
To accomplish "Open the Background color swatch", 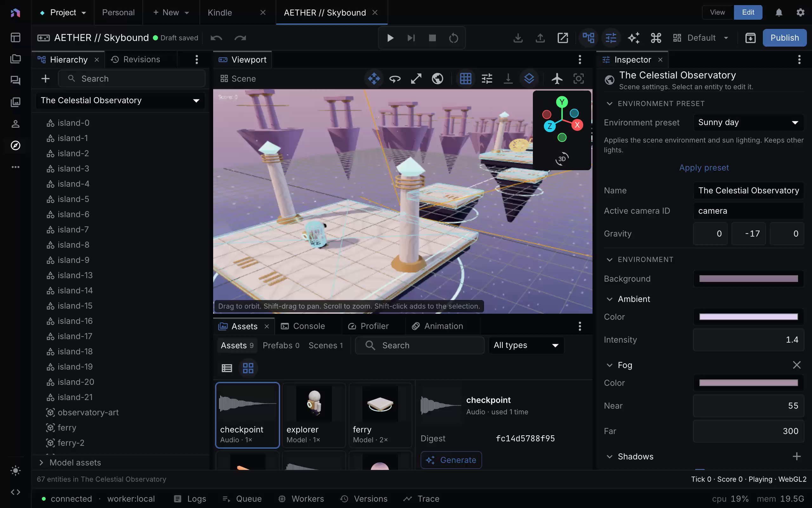I will tap(748, 278).
